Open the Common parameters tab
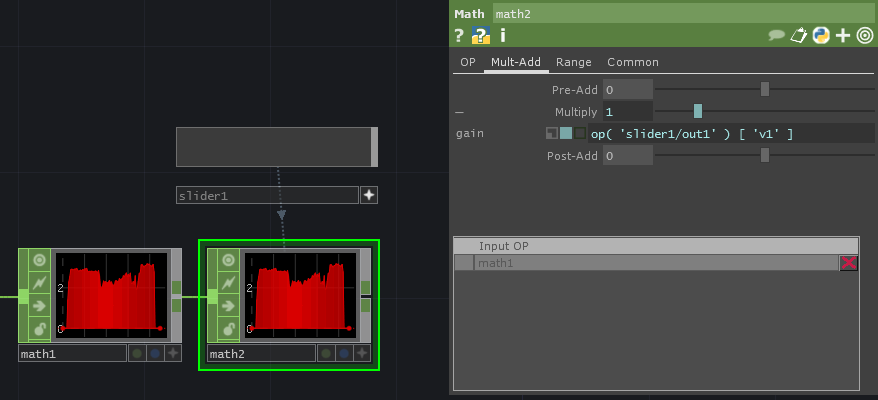The image size is (878, 400). coord(632,62)
